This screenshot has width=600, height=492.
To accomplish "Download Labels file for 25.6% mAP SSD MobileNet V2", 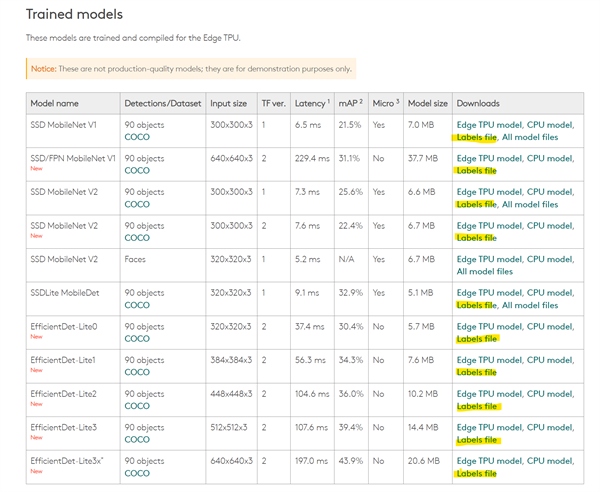I will 476,205.
